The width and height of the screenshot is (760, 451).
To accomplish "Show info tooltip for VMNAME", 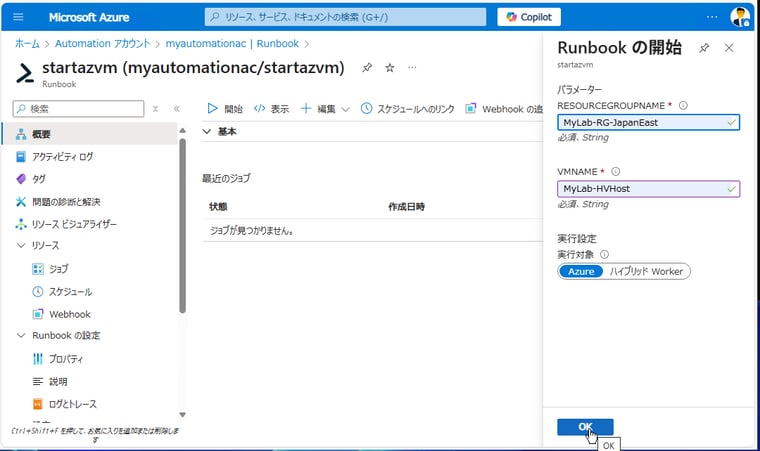I will click(616, 171).
